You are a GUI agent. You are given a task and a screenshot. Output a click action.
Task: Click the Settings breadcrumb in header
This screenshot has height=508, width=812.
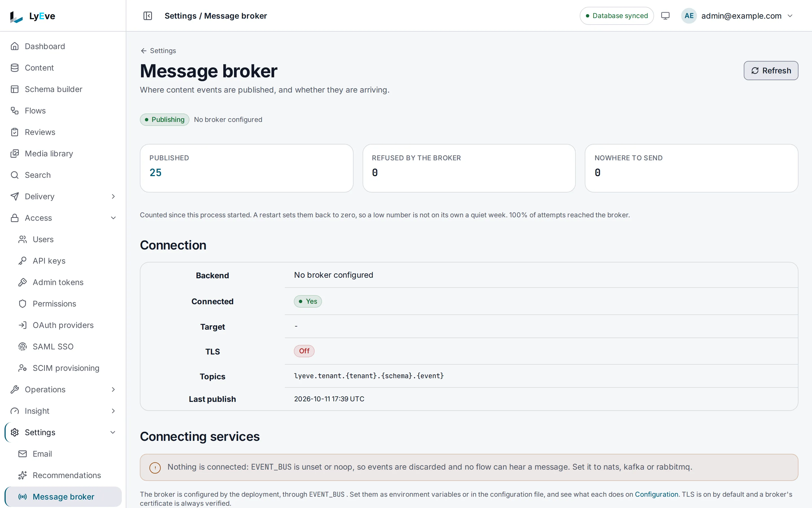pyautogui.click(x=180, y=16)
